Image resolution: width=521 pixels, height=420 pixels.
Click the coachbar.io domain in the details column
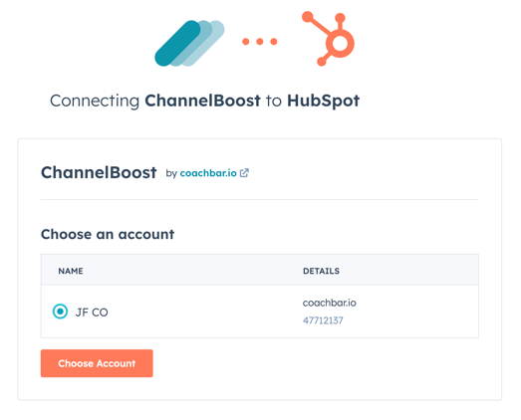[330, 303]
